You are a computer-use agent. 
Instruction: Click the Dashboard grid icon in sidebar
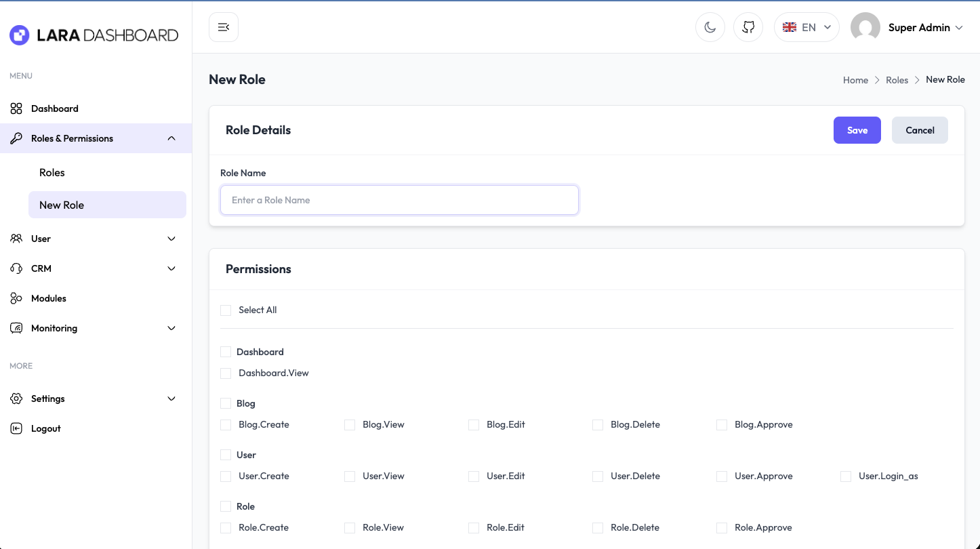tap(16, 108)
